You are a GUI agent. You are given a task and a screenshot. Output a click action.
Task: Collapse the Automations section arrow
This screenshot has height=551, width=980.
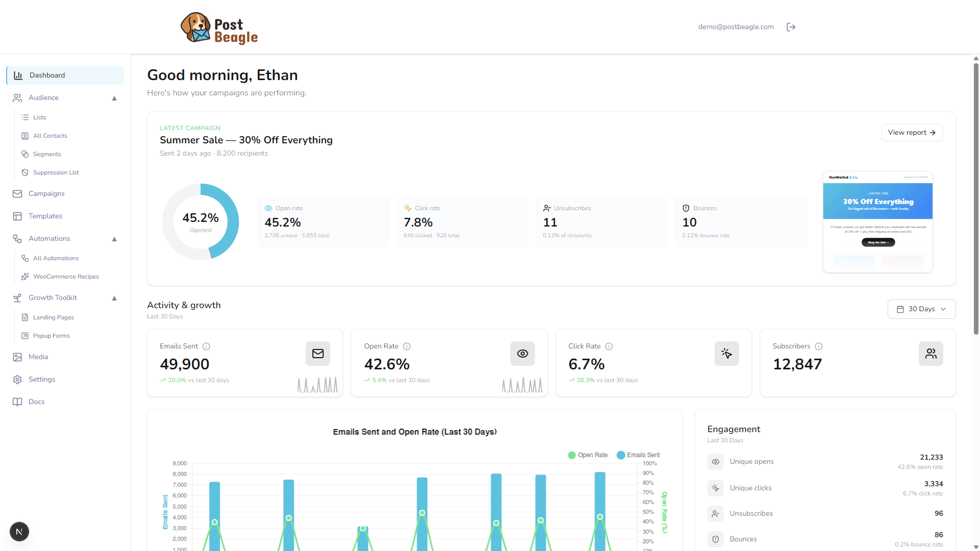coord(114,239)
